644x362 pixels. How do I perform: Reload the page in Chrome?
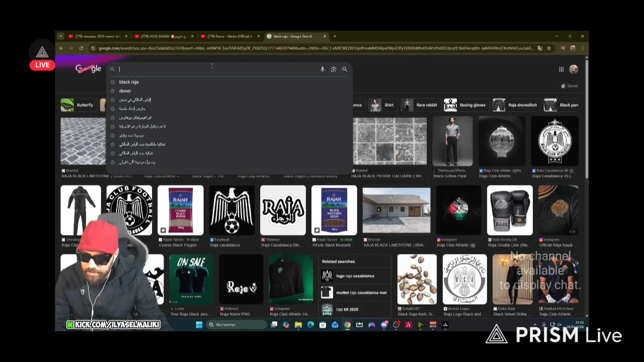point(81,48)
